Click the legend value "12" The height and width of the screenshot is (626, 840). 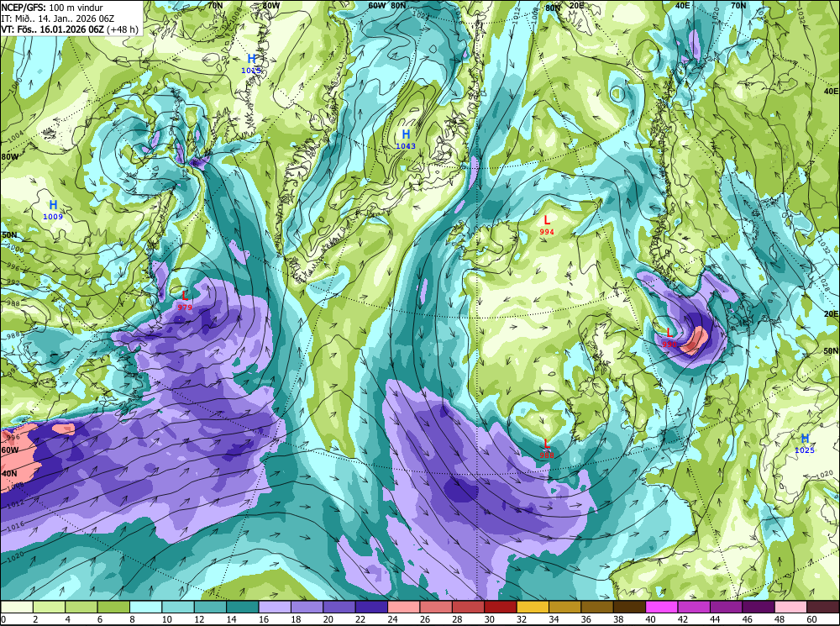coord(199,619)
